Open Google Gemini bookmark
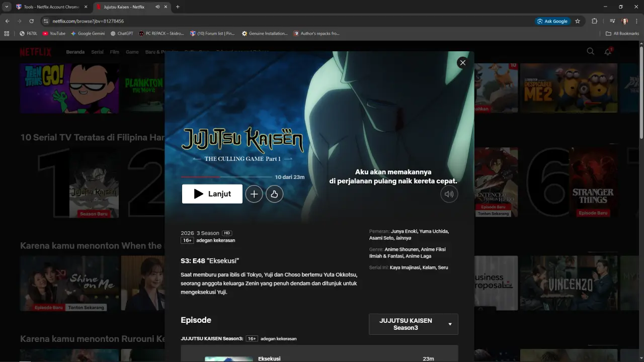The height and width of the screenshot is (362, 644). pyautogui.click(x=88, y=34)
